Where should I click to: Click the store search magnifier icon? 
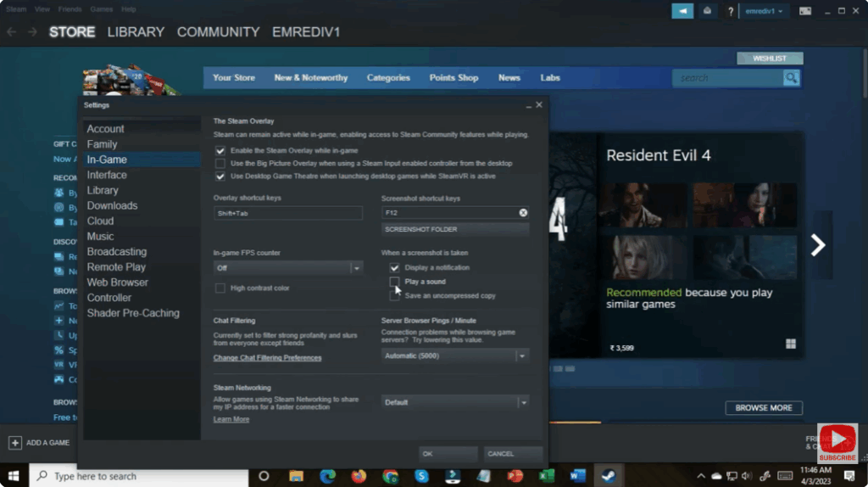coord(791,78)
